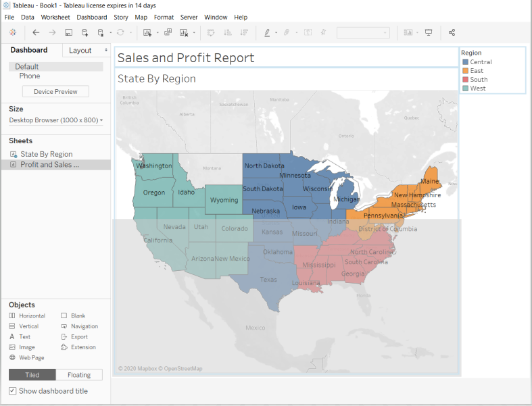The image size is (532, 406).
Task: Open the Format menu
Action: coord(164,18)
